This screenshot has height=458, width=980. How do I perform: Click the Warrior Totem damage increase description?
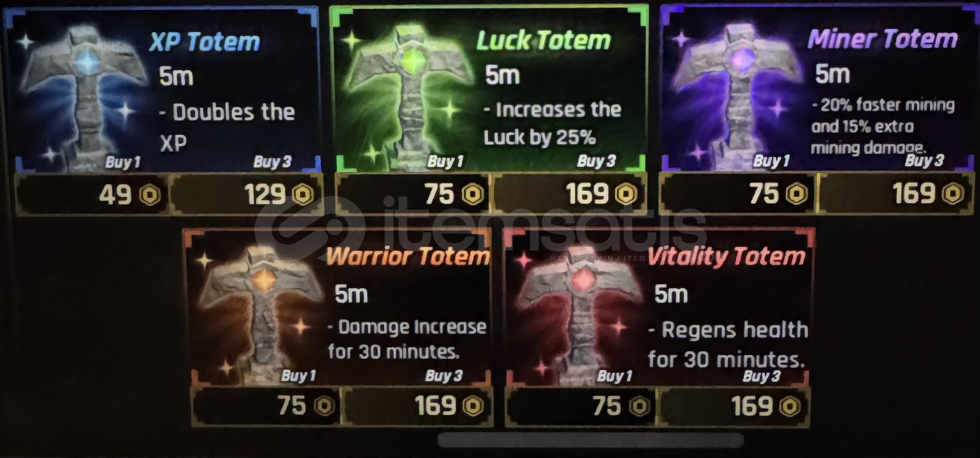click(x=407, y=339)
